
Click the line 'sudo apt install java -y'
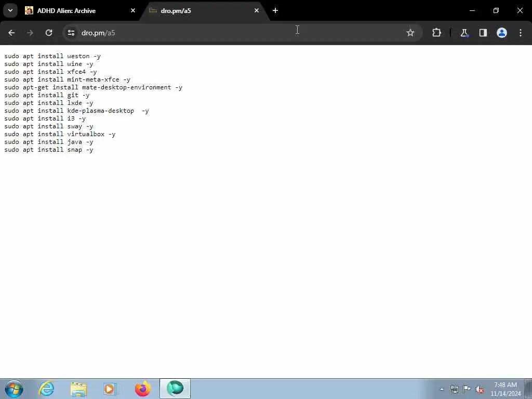tap(48, 142)
